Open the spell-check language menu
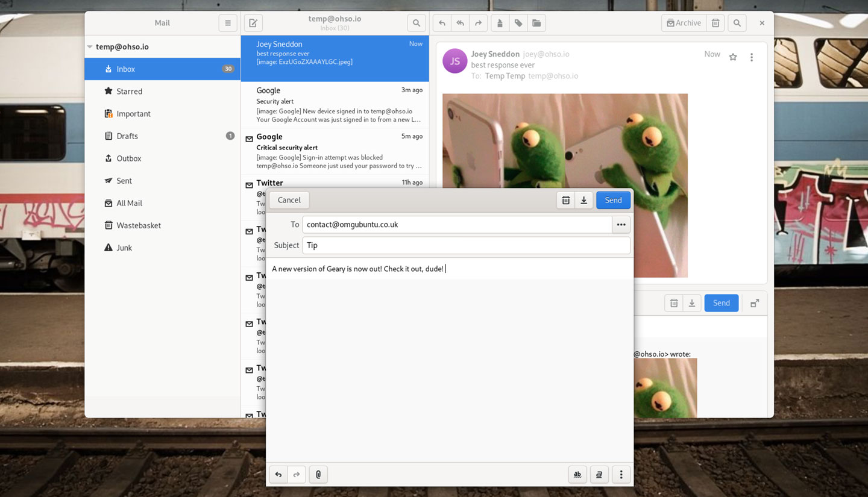This screenshot has height=497, width=868. 577,475
